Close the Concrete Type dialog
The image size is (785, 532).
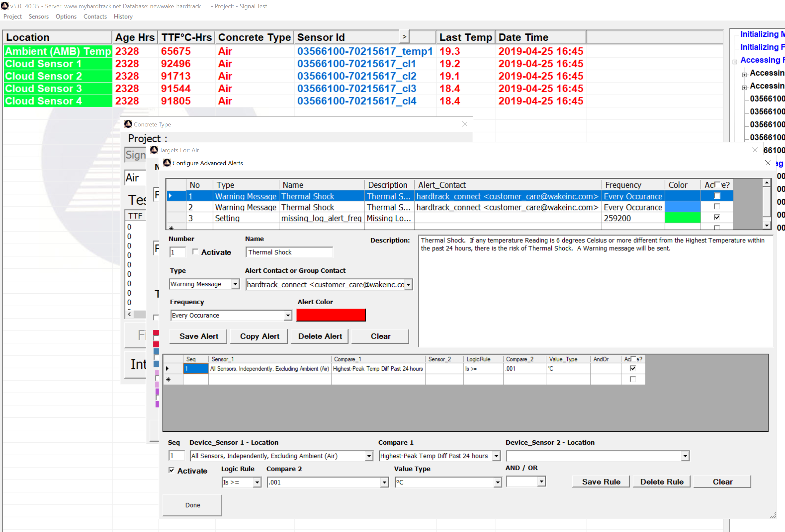pyautogui.click(x=465, y=124)
